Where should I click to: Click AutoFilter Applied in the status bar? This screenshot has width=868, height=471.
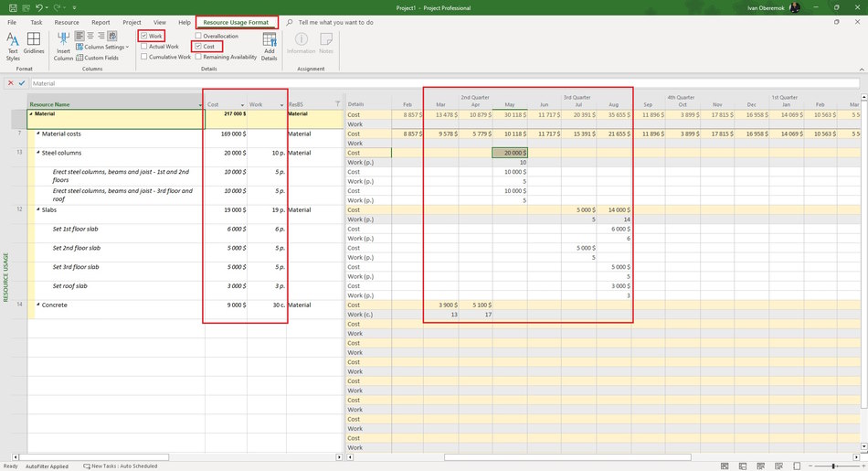click(x=47, y=466)
